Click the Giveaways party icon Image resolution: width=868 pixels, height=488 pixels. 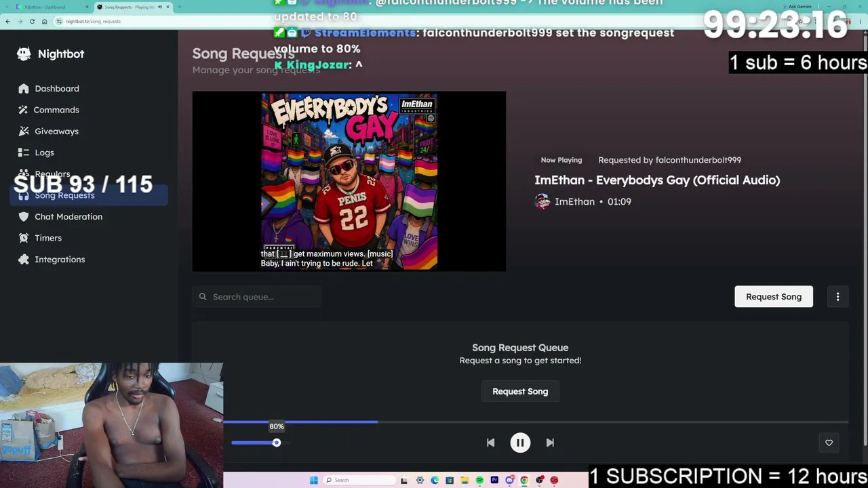pyautogui.click(x=24, y=131)
